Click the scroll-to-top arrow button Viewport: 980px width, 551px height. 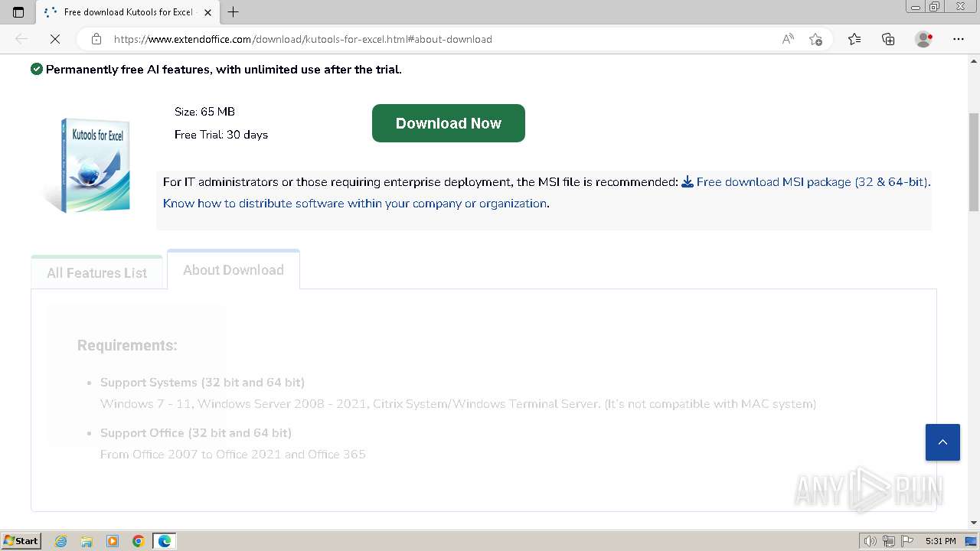(942, 442)
